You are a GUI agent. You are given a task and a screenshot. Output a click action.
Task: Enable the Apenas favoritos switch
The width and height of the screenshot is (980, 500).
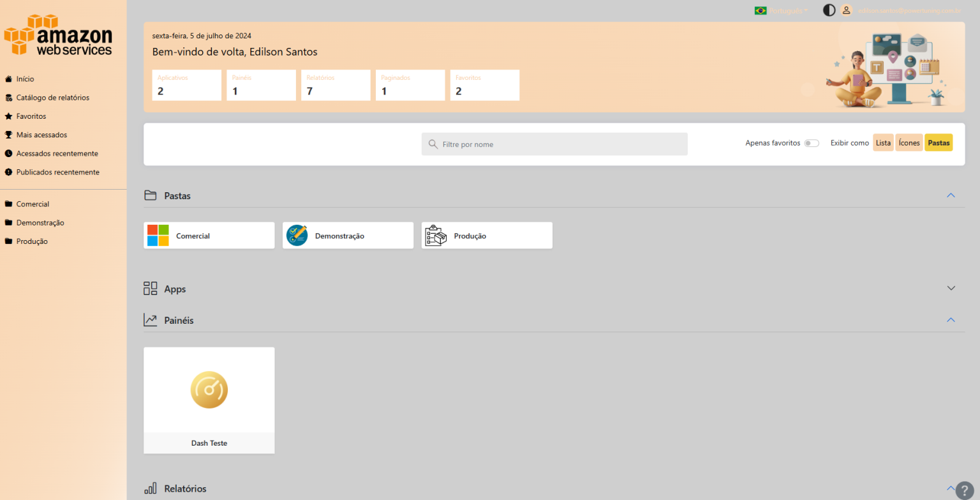811,144
